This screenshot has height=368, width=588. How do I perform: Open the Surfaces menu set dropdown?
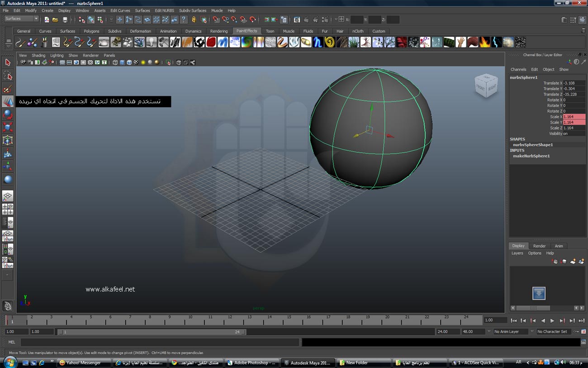click(21, 19)
